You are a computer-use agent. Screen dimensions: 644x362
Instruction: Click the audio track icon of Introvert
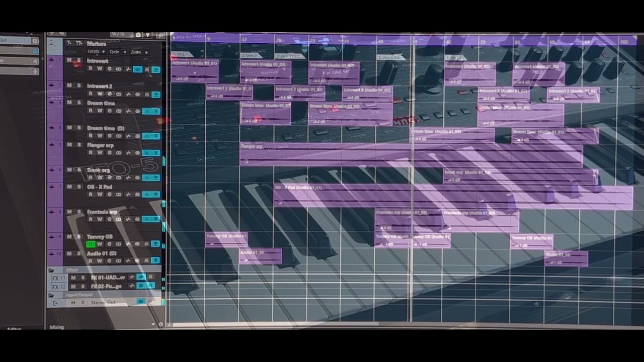click(51, 59)
